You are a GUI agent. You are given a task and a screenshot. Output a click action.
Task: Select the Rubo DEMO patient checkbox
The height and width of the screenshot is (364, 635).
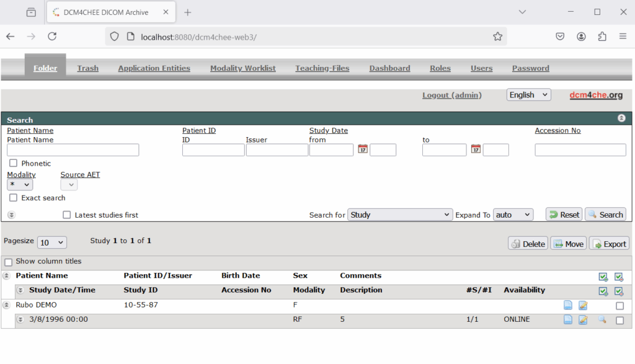619,306
